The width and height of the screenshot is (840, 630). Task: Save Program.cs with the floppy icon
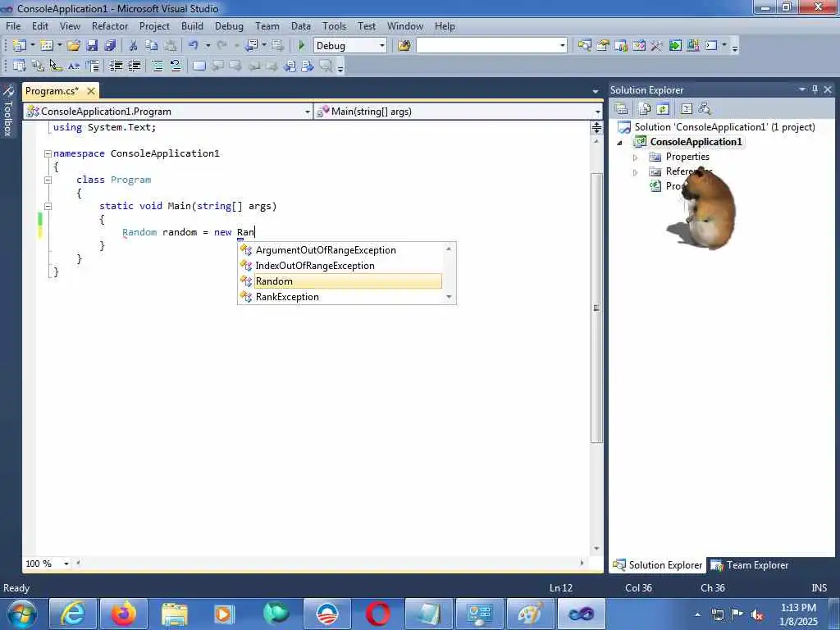coord(92,46)
